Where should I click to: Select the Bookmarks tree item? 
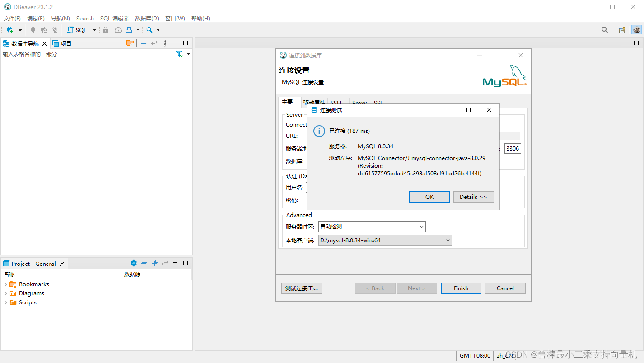tap(34, 284)
